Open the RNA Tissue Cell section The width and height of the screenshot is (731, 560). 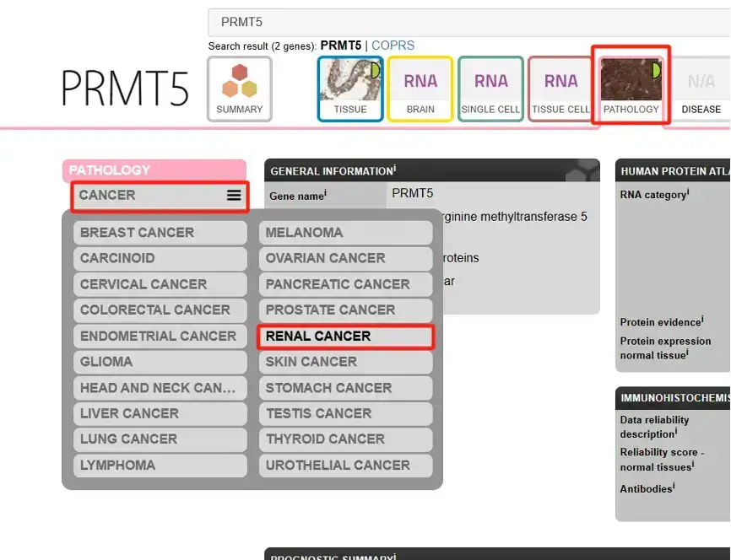click(x=560, y=89)
